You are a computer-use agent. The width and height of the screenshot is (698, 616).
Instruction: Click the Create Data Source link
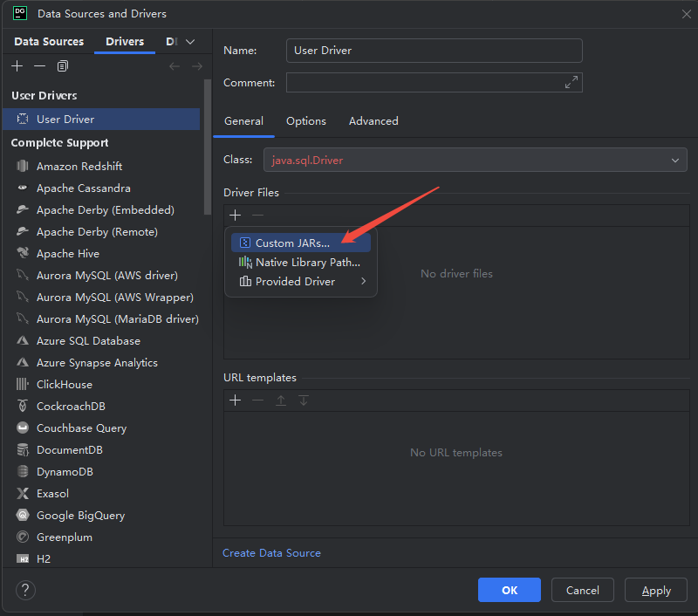coord(271,553)
